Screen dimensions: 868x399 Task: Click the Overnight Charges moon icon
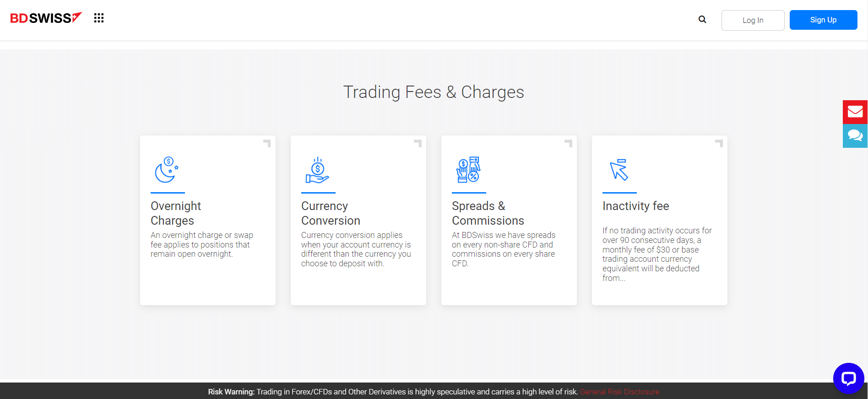pyautogui.click(x=167, y=170)
